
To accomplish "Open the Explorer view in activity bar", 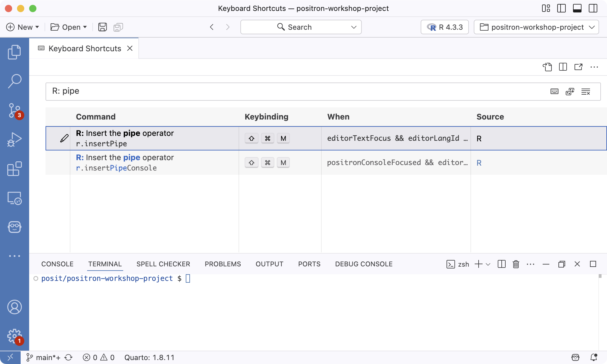I will [14, 52].
